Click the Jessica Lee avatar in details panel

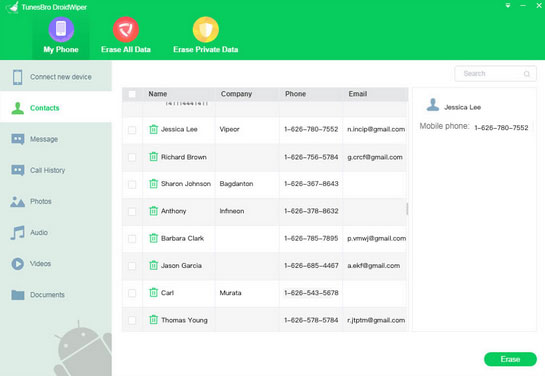point(433,105)
